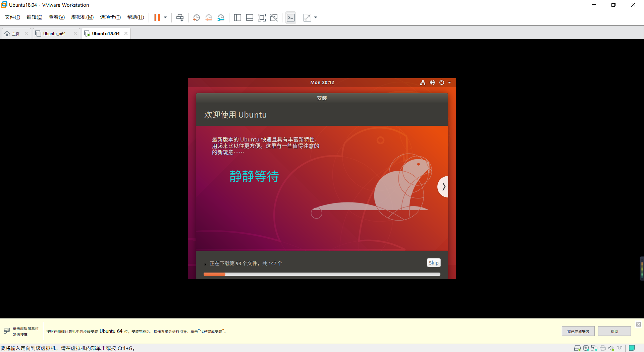Dismiss the yellow install info bar
This screenshot has height=352, width=644.
[639, 324]
